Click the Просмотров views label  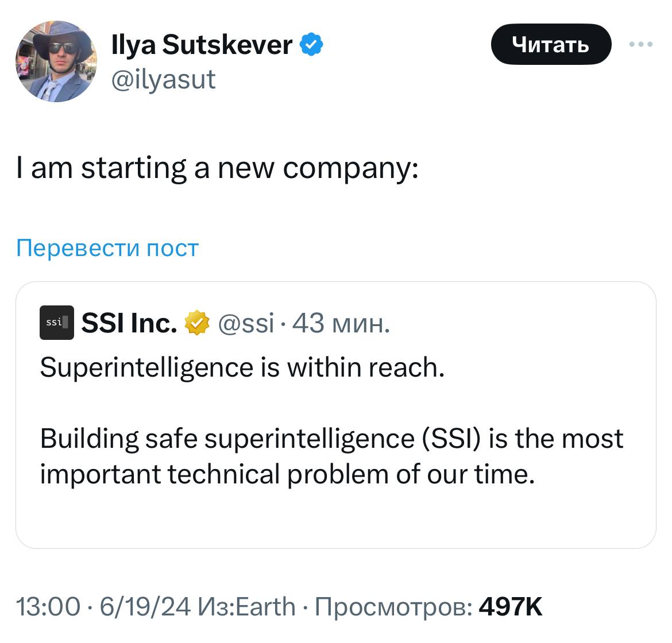pos(395,606)
